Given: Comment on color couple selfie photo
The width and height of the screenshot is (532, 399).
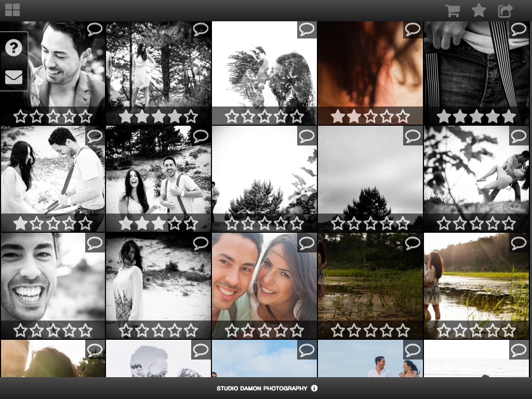Looking at the screenshot, I should point(307,243).
